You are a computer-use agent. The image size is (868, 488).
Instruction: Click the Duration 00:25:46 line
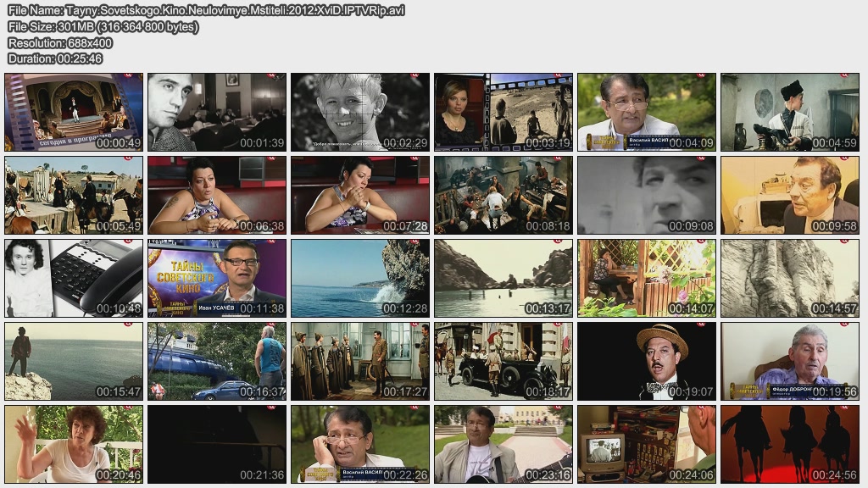coord(55,58)
